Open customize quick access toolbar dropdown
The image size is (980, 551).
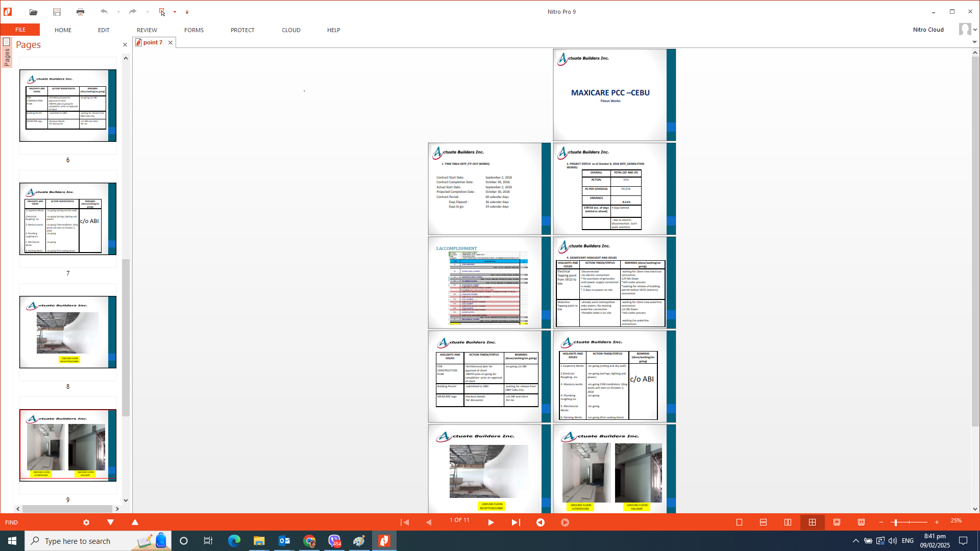(187, 12)
